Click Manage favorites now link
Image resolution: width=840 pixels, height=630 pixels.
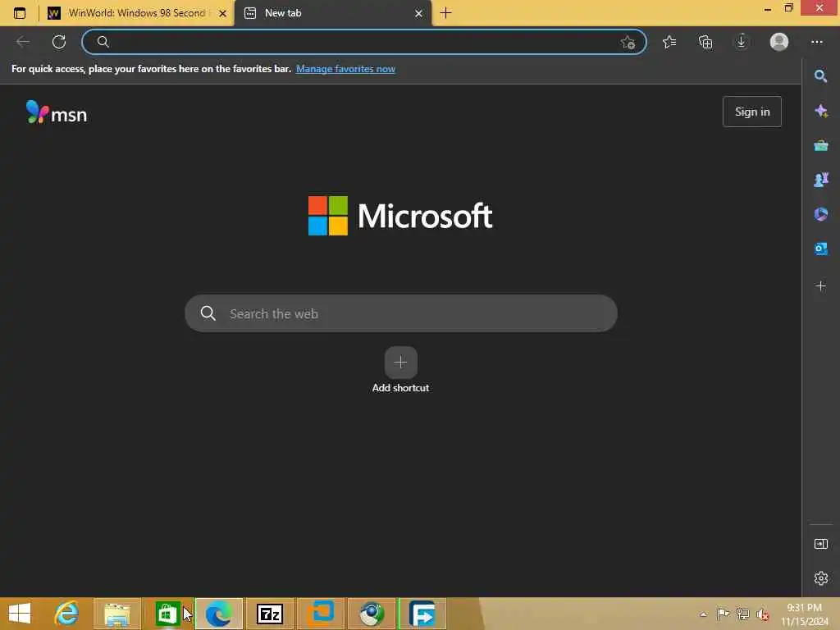pyautogui.click(x=345, y=69)
